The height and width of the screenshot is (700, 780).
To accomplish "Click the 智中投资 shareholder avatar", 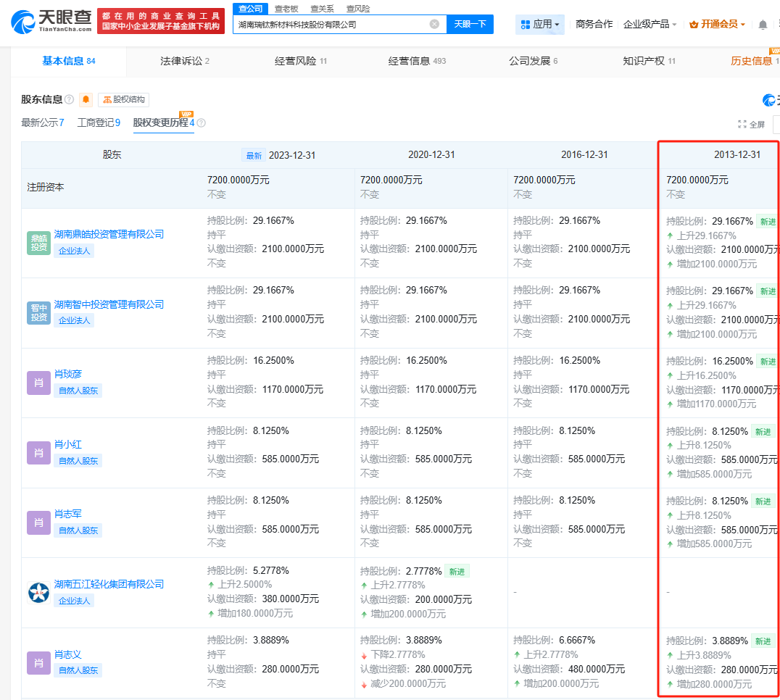I will 39,313.
